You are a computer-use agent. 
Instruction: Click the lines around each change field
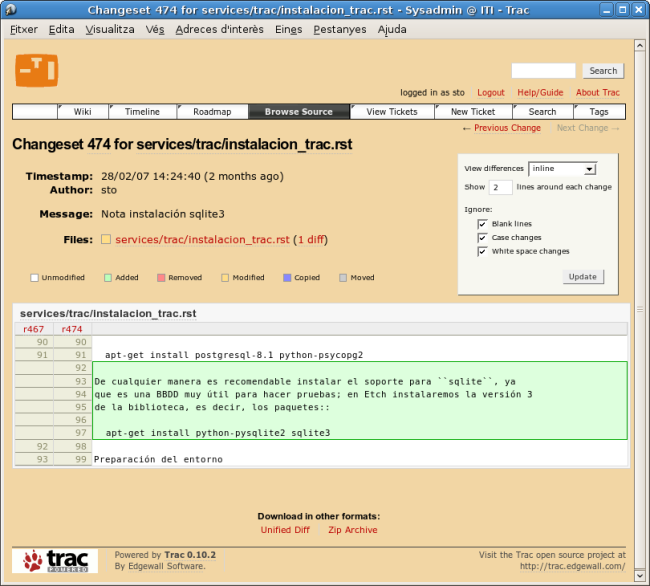[x=500, y=187]
